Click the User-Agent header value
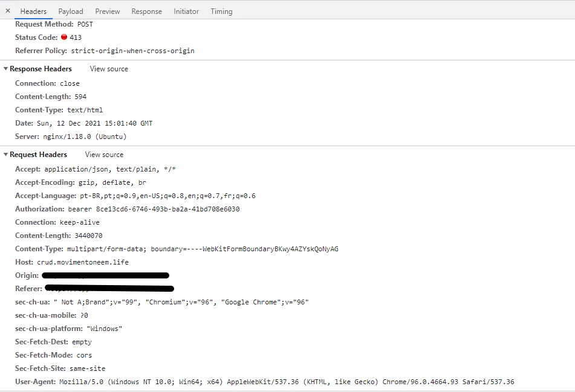 coord(287,382)
